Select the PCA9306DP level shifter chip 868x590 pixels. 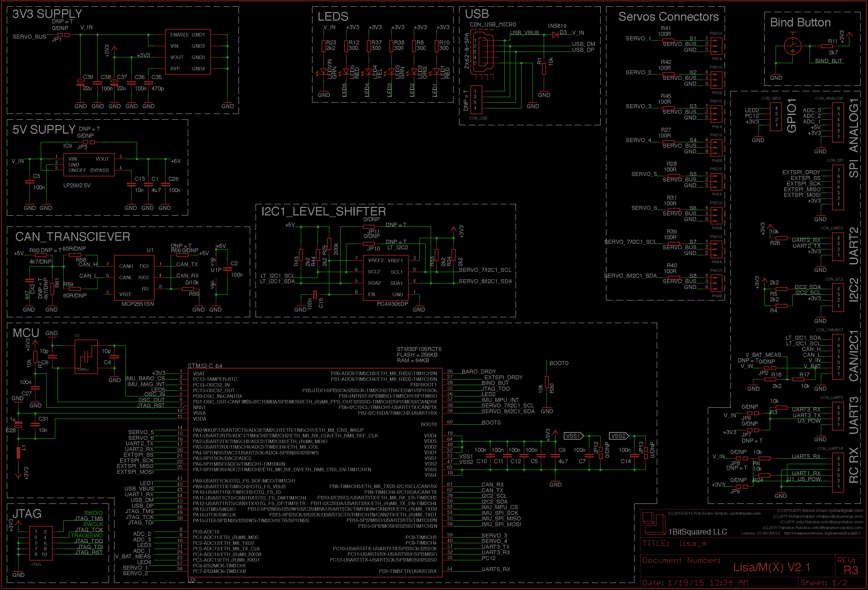point(386,277)
